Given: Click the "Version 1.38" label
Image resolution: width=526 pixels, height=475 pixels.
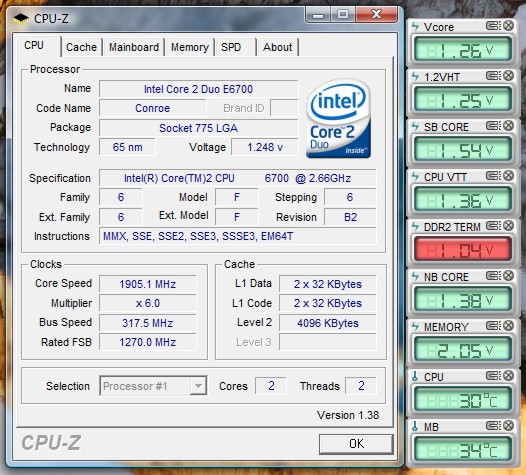Looking at the screenshot, I should 348,415.
